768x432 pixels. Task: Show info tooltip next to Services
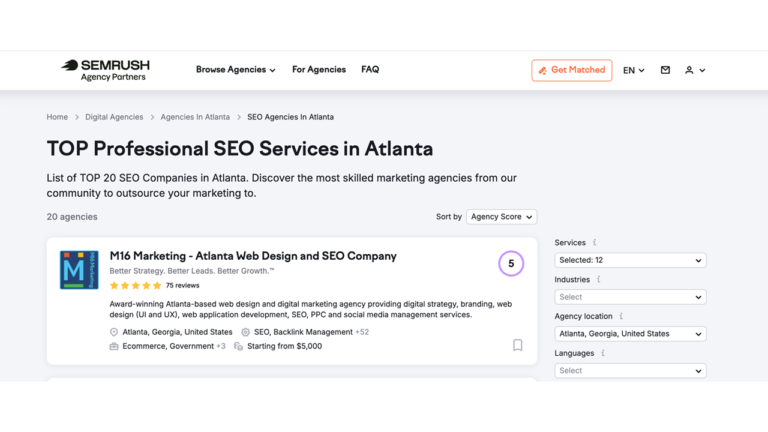[595, 242]
